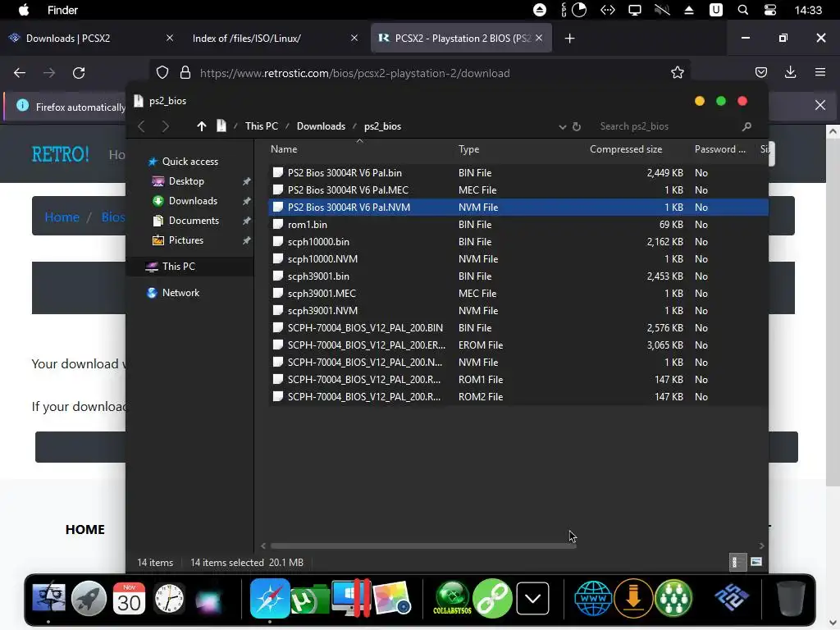
Task: Dismiss the Firefox notification bar
Action: (820, 105)
